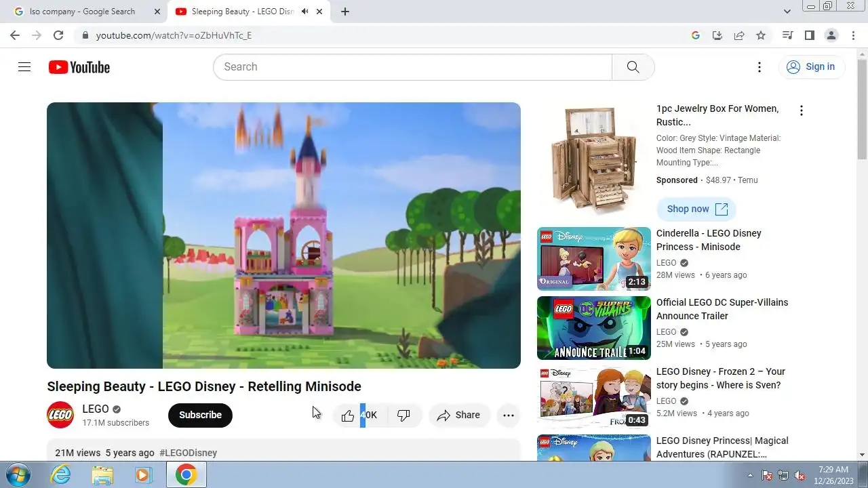The image size is (868, 488).
Task: Open 1pc Jewelry Box For Women ad title
Action: [717, 115]
